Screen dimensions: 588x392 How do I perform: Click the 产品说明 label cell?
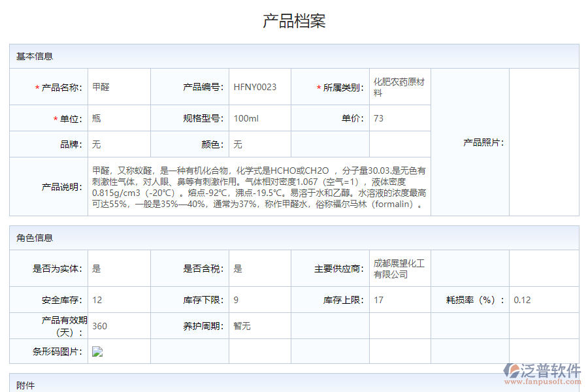(63, 185)
